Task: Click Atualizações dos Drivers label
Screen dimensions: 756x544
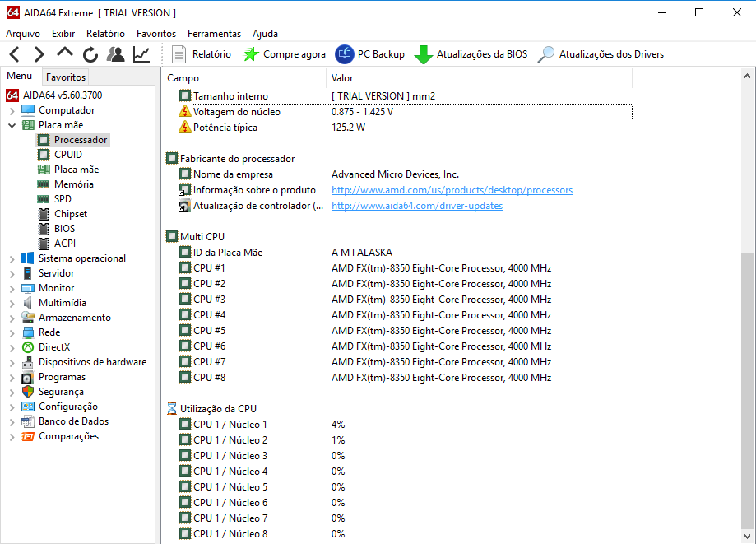Action: click(611, 54)
